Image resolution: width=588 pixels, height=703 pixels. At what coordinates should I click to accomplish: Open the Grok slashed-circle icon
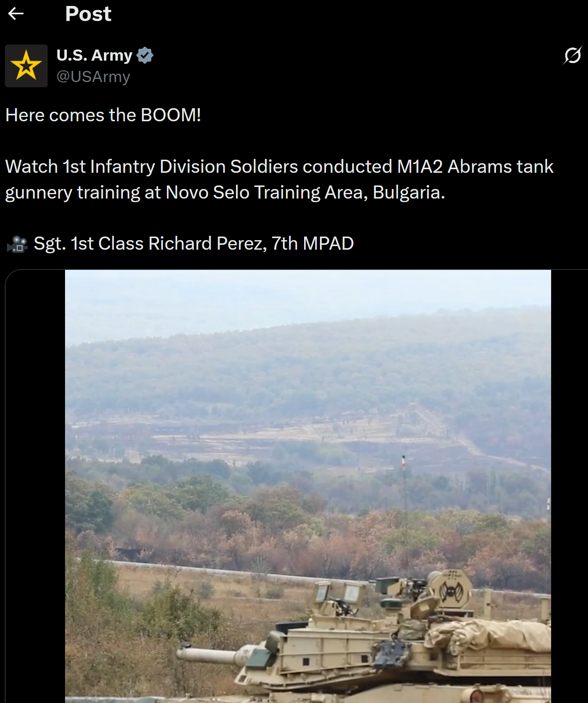pos(572,55)
